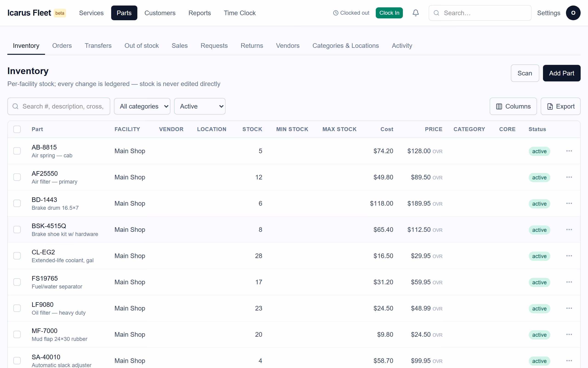The image size is (588, 368).
Task: Select the LF9080 row checkbox
Action: (x=17, y=308)
